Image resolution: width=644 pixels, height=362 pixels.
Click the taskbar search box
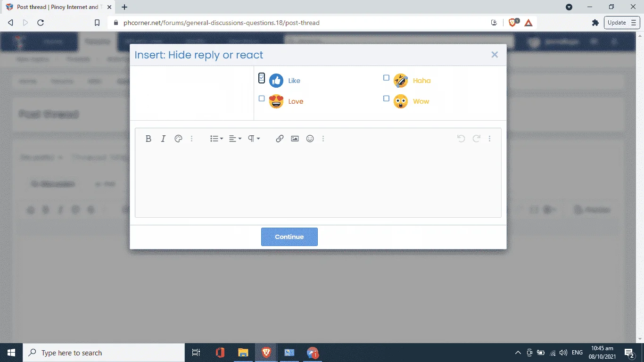pyautogui.click(x=104, y=353)
